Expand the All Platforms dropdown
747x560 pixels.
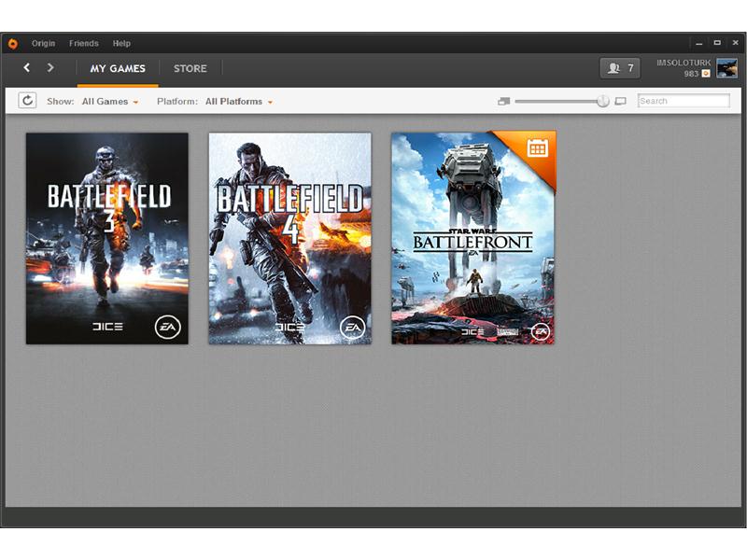239,102
